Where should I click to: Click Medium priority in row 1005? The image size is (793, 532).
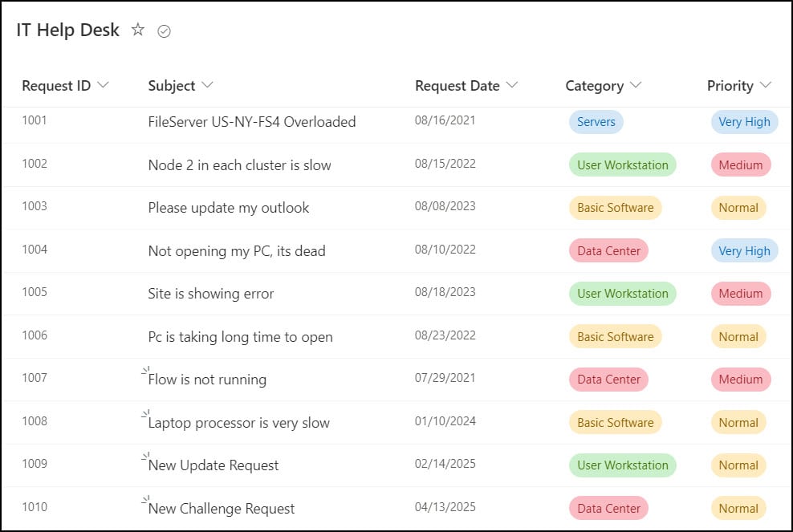tap(741, 294)
